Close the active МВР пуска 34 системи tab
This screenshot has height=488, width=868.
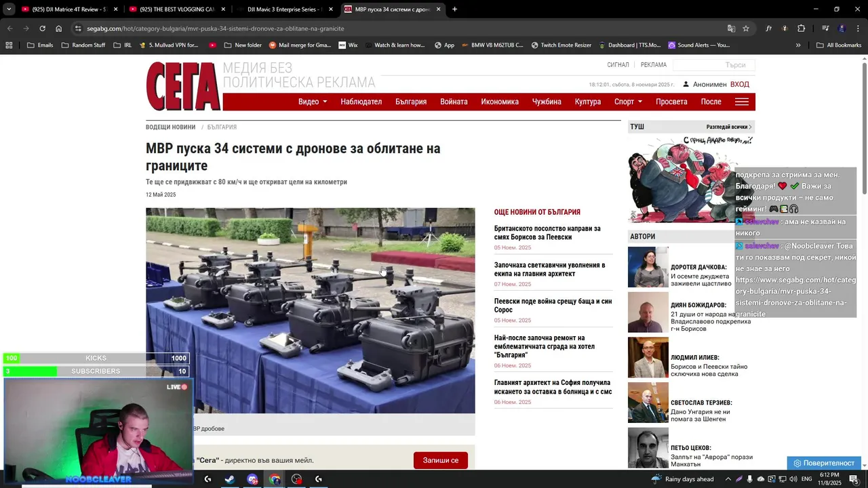point(438,9)
